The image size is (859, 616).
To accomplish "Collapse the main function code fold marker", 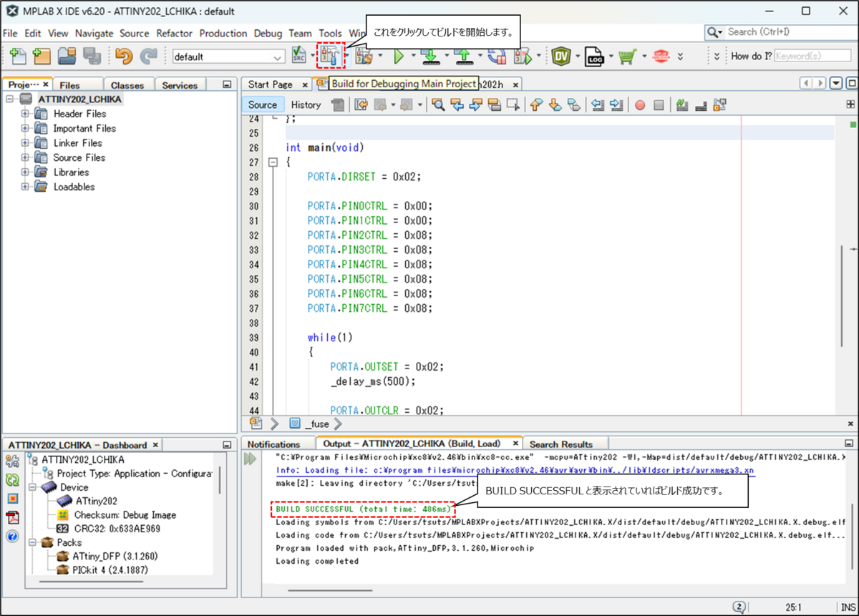I will click(273, 162).
